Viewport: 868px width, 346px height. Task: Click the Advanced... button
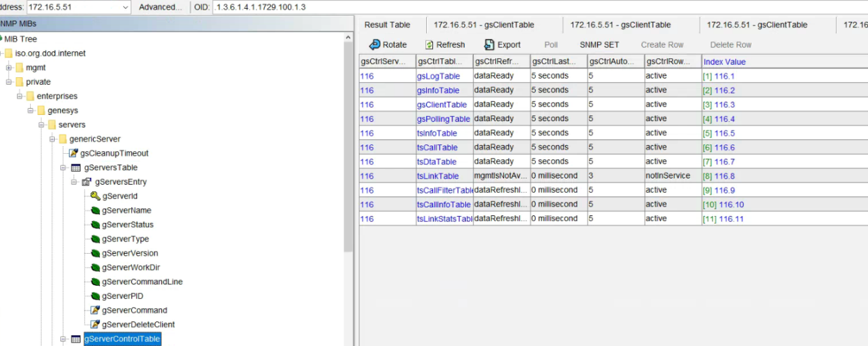(x=160, y=7)
